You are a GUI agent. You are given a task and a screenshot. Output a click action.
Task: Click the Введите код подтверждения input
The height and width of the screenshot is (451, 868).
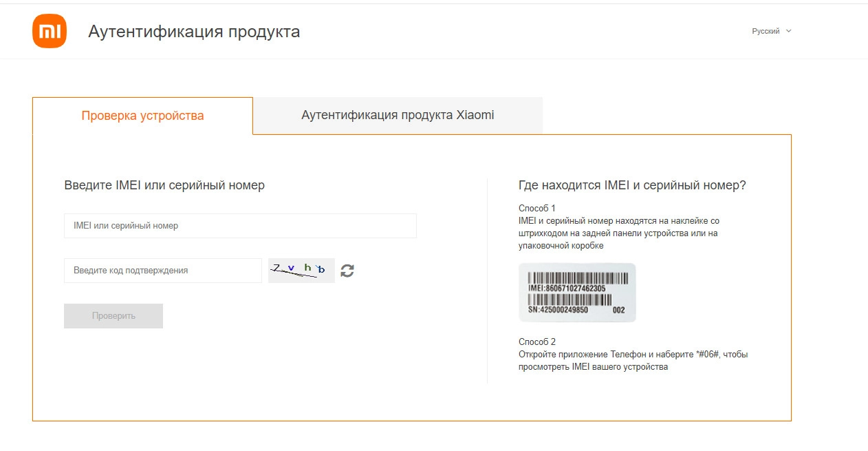pyautogui.click(x=163, y=271)
